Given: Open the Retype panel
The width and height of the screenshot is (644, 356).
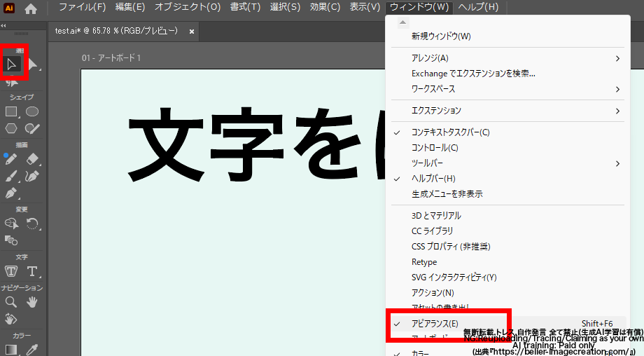Looking at the screenshot, I should [507, 262].
